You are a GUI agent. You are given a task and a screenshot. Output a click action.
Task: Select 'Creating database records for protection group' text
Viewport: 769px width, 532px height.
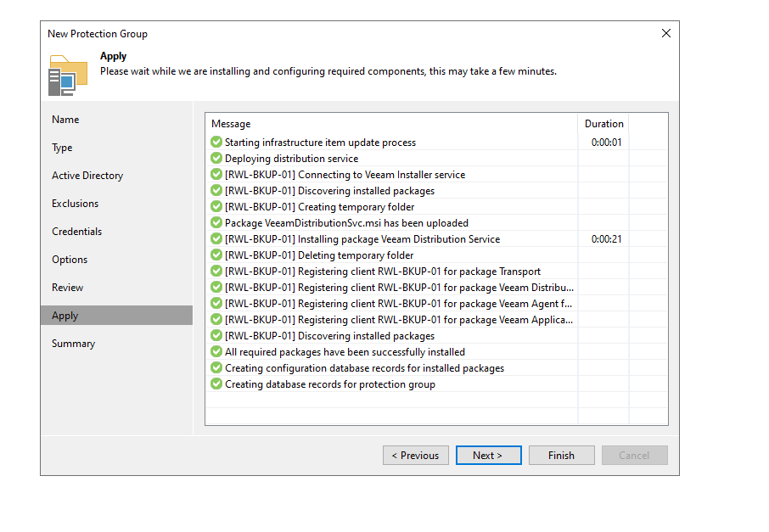[x=330, y=384]
